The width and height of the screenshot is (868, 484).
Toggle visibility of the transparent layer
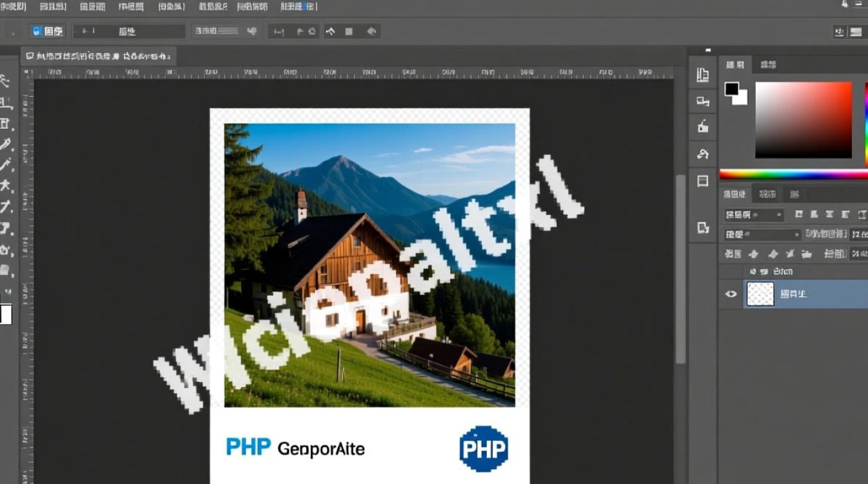[730, 294]
